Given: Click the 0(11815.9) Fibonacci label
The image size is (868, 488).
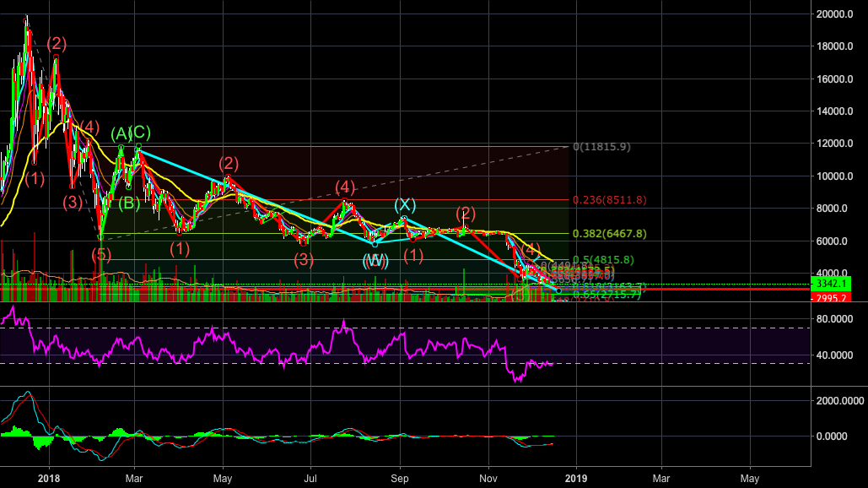Looking at the screenshot, I should tap(602, 147).
